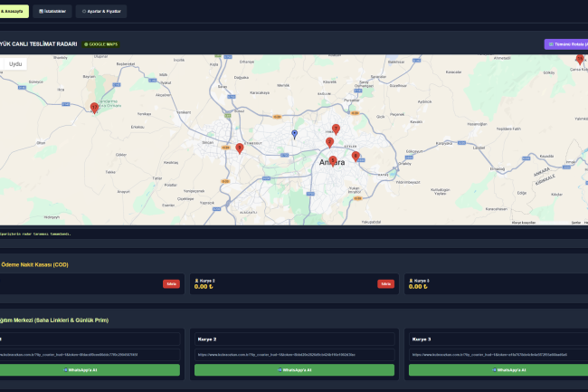Click the CANLI TESLİMAT RADARI title
The height and width of the screenshot is (392, 588).
tap(39, 44)
